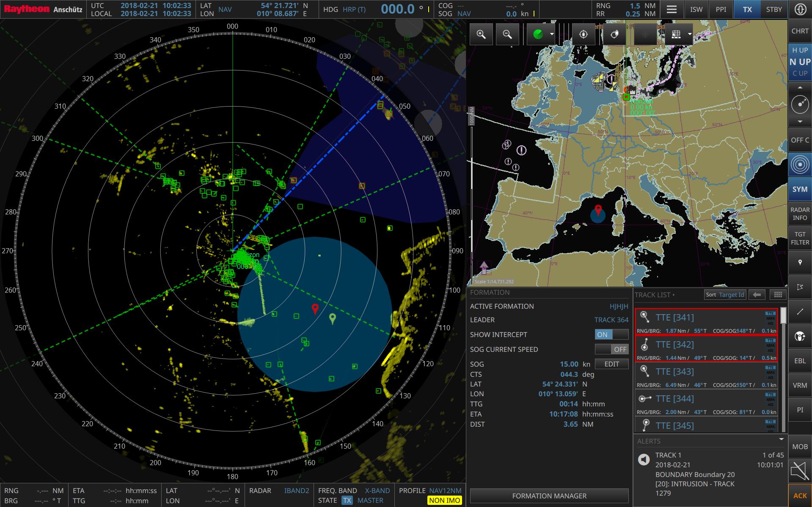Switch the radar to STBY mode
The height and width of the screenshot is (507, 812).
click(774, 9)
